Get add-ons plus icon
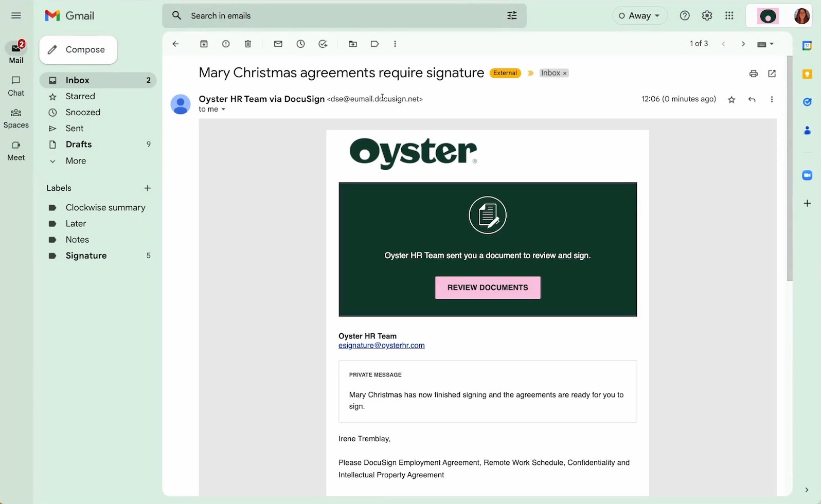Screen dimensions: 822x504 click(807, 204)
